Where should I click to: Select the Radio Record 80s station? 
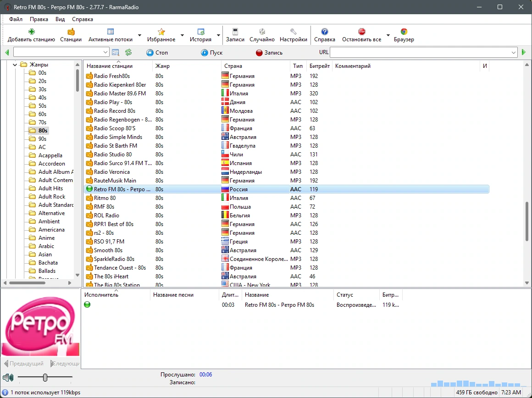(286, 111)
